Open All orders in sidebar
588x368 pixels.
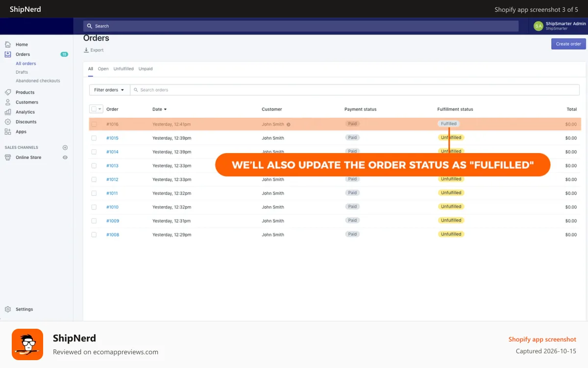[26, 63]
